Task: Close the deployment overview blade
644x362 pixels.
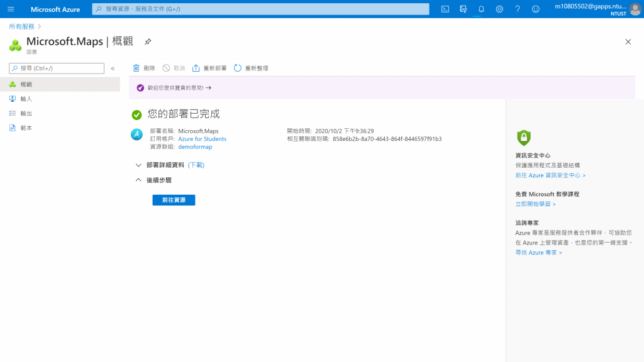Action: (628, 42)
